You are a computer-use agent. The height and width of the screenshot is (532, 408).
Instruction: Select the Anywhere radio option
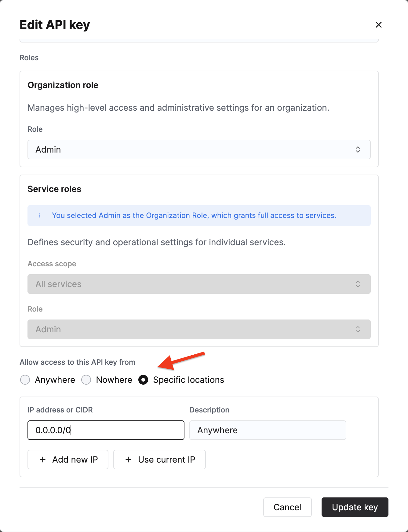25,380
